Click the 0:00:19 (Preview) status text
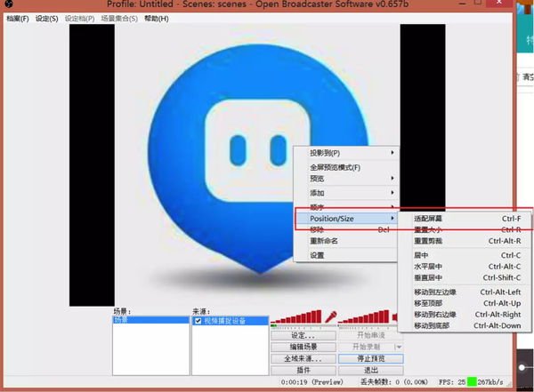 [x=311, y=382]
